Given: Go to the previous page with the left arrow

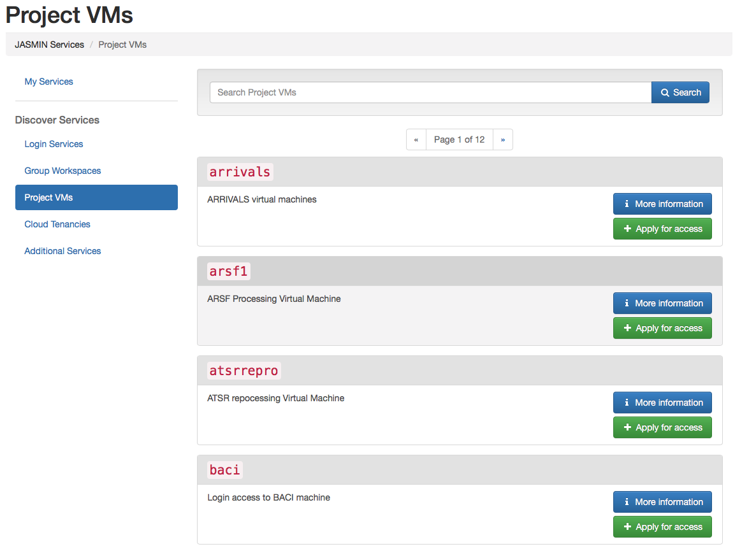Looking at the screenshot, I should (416, 139).
